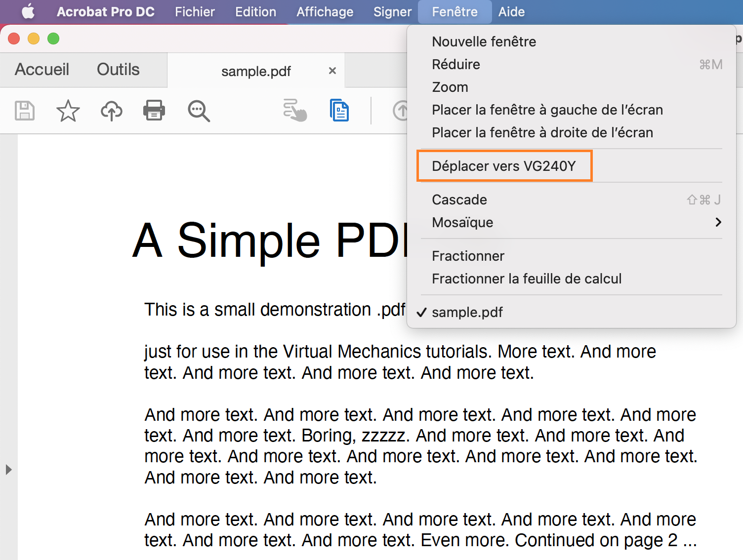
Task: Select Placer la fenêtre à gauche de l'écran
Action: (x=572, y=110)
